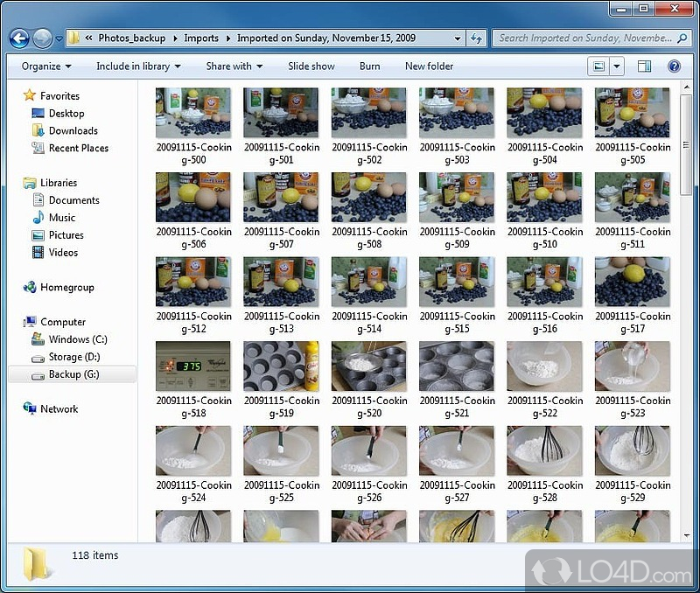Create a New folder
Screen dimensions: 700x593
[x=429, y=66]
